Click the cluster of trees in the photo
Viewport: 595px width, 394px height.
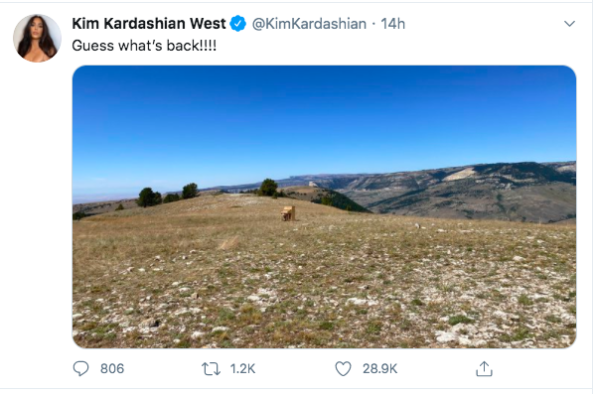pyautogui.click(x=167, y=195)
